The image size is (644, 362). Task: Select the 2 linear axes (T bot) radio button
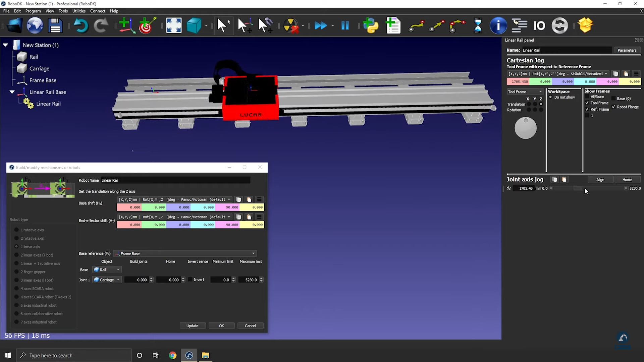(16, 255)
